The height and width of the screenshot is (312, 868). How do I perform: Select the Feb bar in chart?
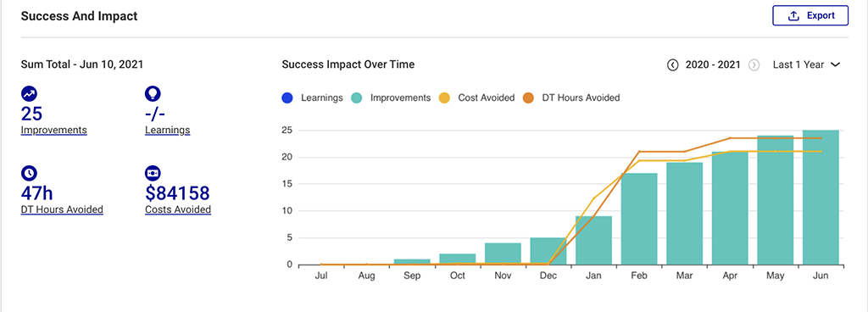[639, 219]
